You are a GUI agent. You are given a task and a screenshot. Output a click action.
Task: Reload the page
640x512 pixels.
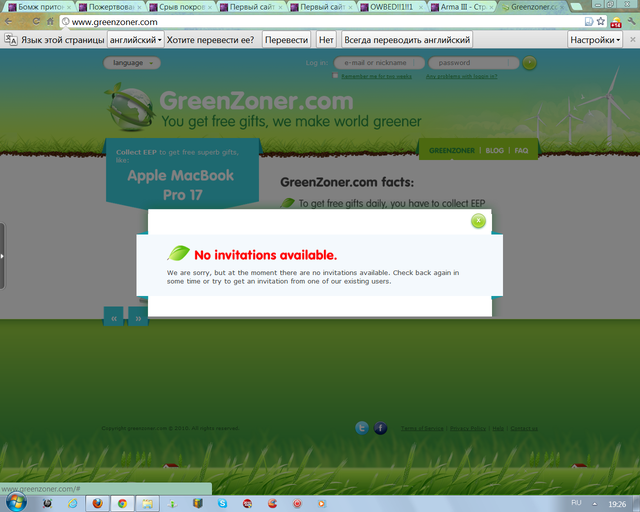[x=36, y=21]
